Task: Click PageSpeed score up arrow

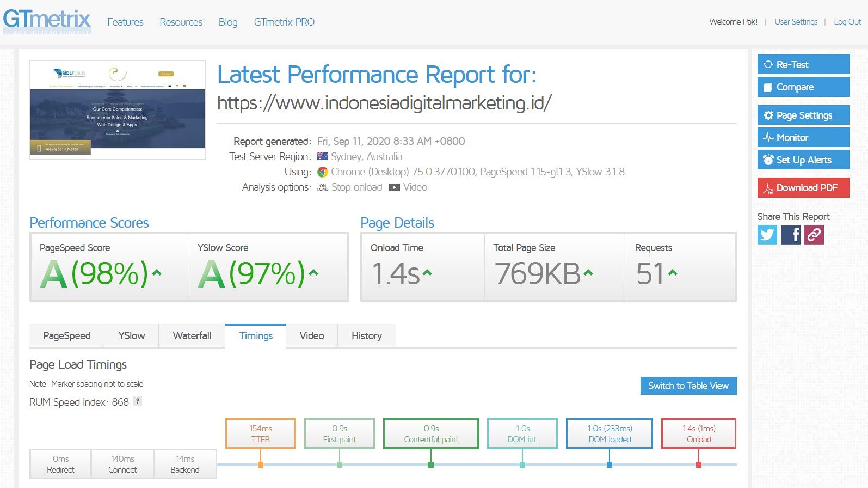Action: coord(157,273)
